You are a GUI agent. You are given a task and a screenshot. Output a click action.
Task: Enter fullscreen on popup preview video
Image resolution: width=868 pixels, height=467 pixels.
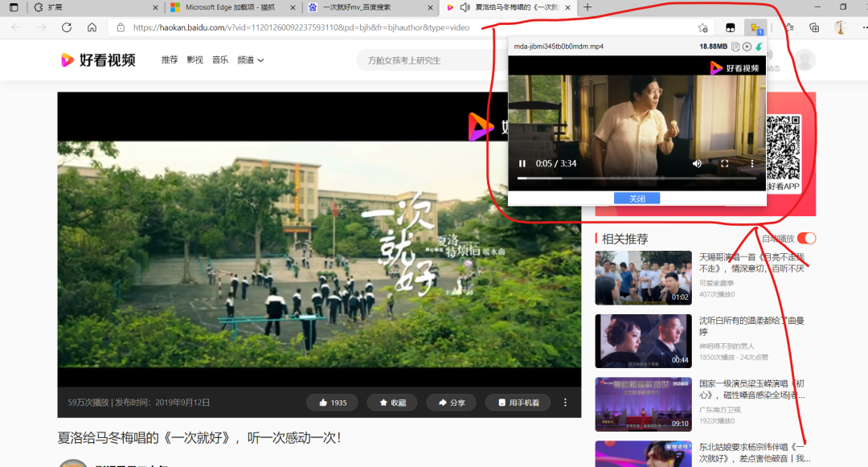[725, 164]
